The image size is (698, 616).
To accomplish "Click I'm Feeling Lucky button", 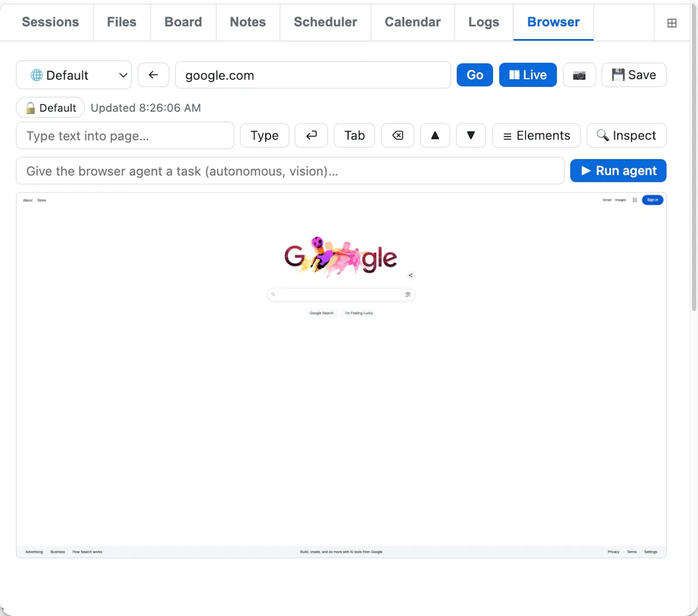I will pyautogui.click(x=359, y=313).
